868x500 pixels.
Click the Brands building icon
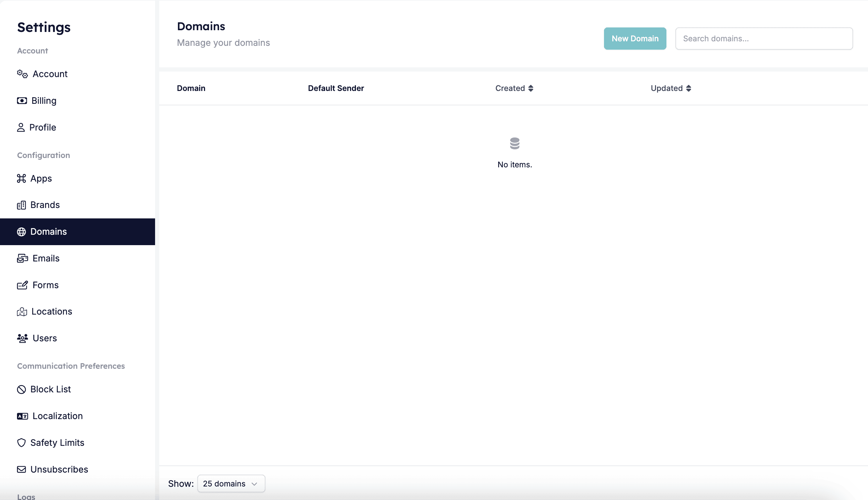click(x=22, y=205)
